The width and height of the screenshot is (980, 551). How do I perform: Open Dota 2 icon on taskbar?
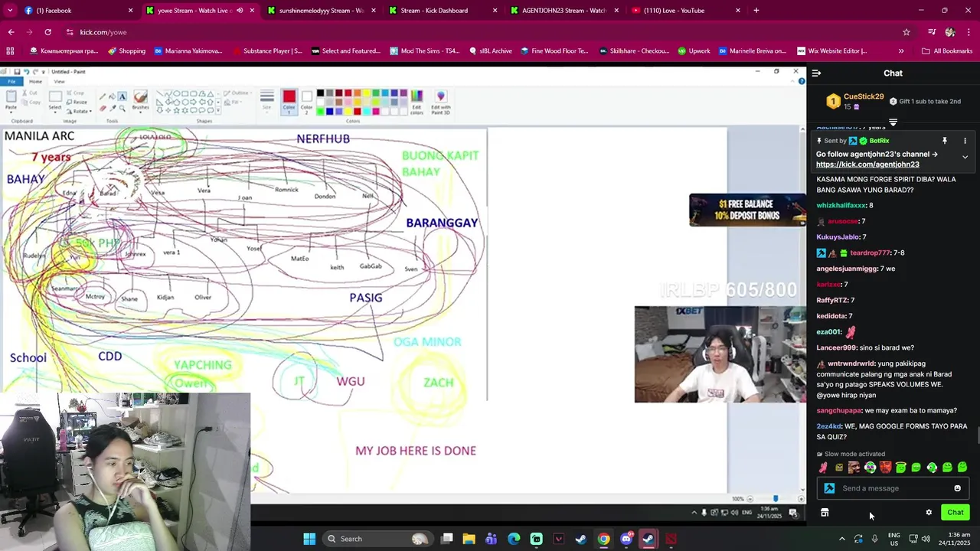[671, 539]
